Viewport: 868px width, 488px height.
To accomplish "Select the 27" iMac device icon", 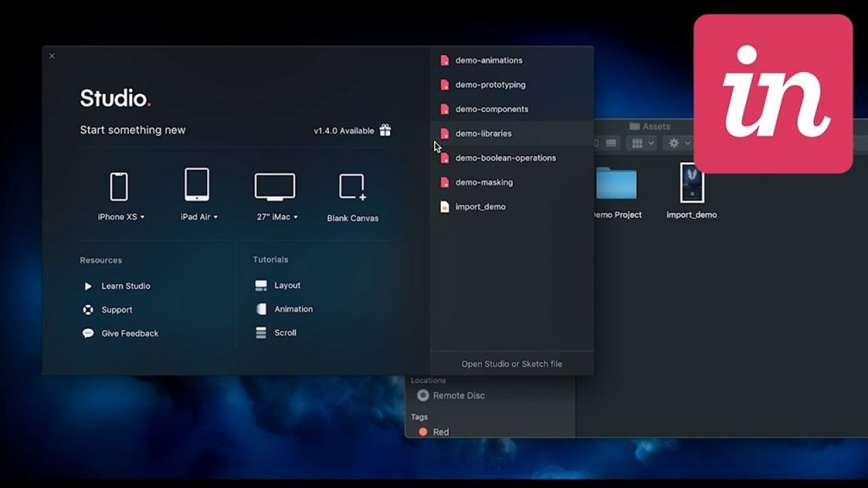I will click(275, 186).
